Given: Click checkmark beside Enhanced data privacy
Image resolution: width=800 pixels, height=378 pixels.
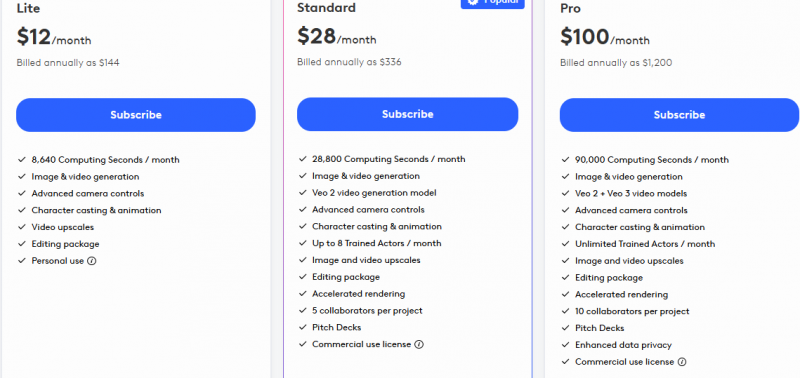Looking at the screenshot, I should (565, 345).
